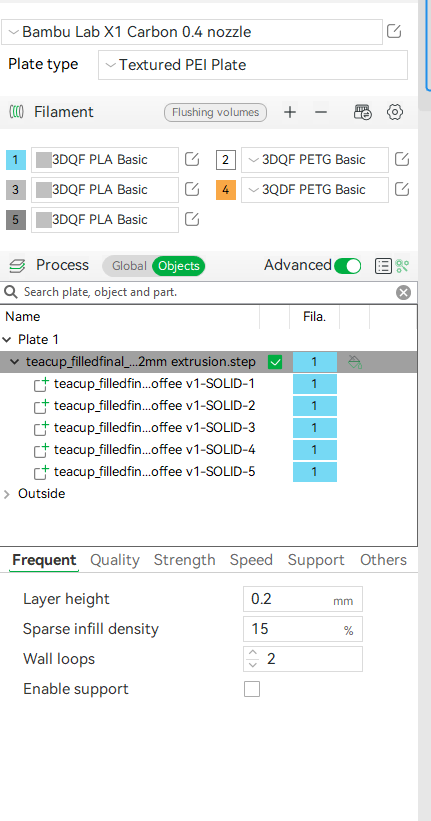
Task: Edit filament 1 PLA Basic preset
Action: (x=192, y=160)
